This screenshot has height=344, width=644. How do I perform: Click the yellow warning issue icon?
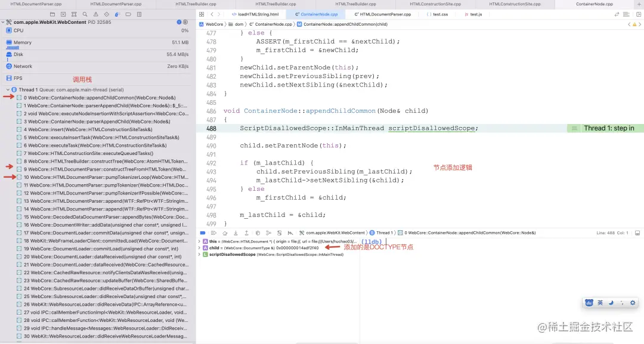(634, 24)
